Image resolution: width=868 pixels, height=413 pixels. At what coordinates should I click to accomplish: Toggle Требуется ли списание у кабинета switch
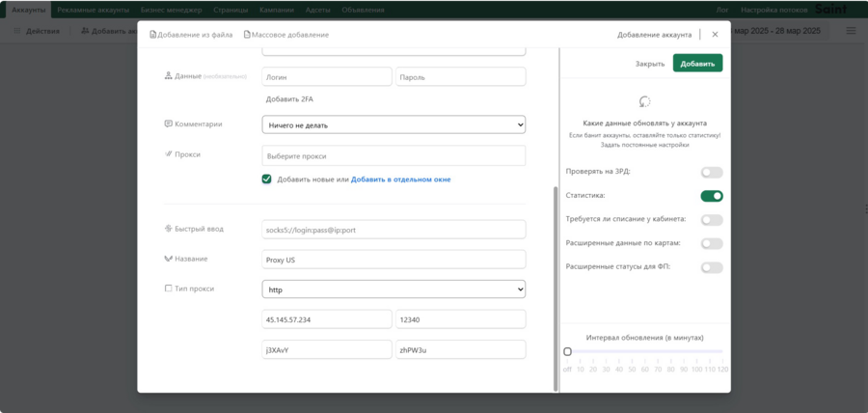712,220
